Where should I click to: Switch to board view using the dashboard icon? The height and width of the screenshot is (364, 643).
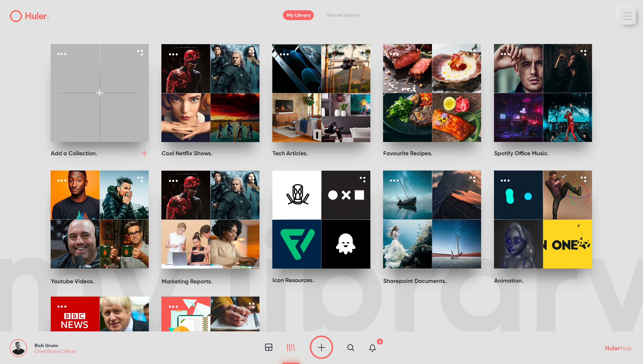tap(269, 347)
